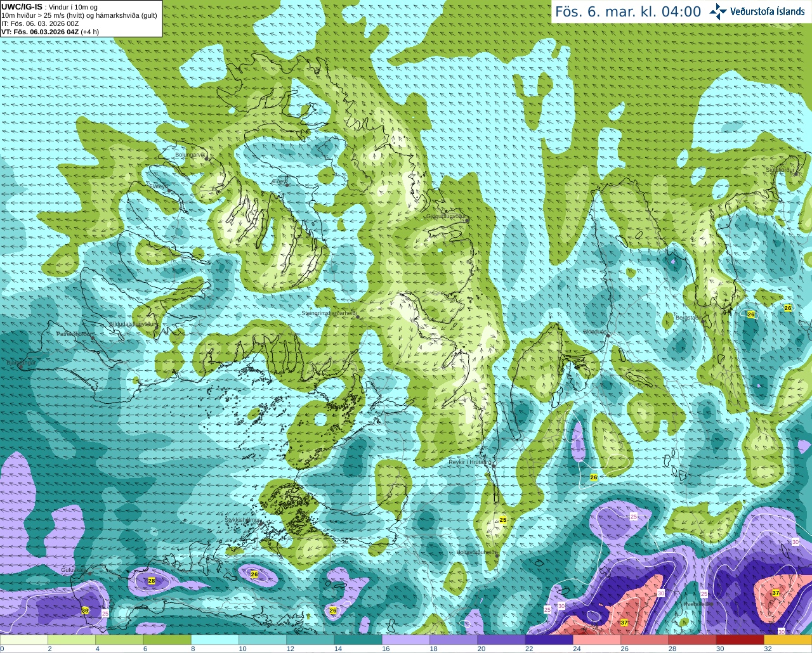812x653 pixels.
Task: Click the legend tick label 32
Action: [768, 649]
